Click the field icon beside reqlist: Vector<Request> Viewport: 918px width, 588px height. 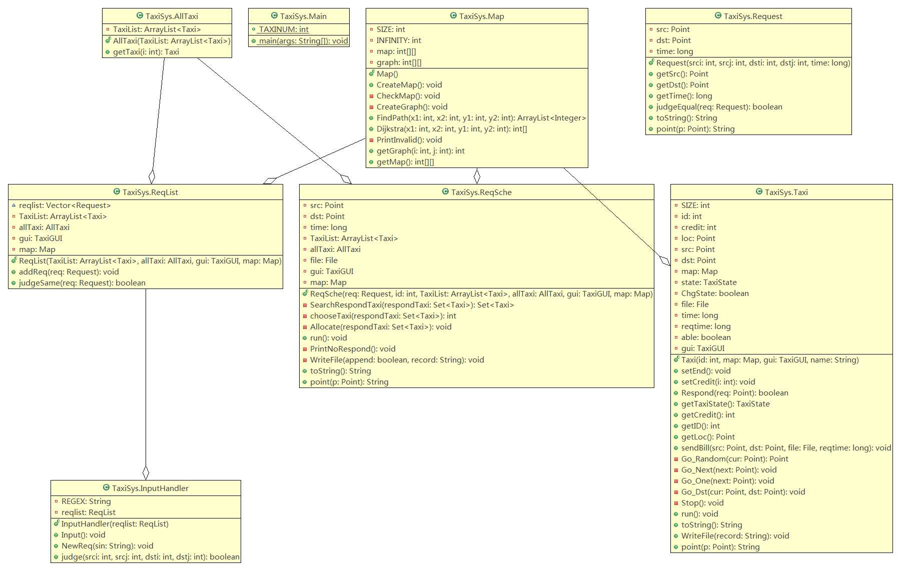(x=14, y=205)
